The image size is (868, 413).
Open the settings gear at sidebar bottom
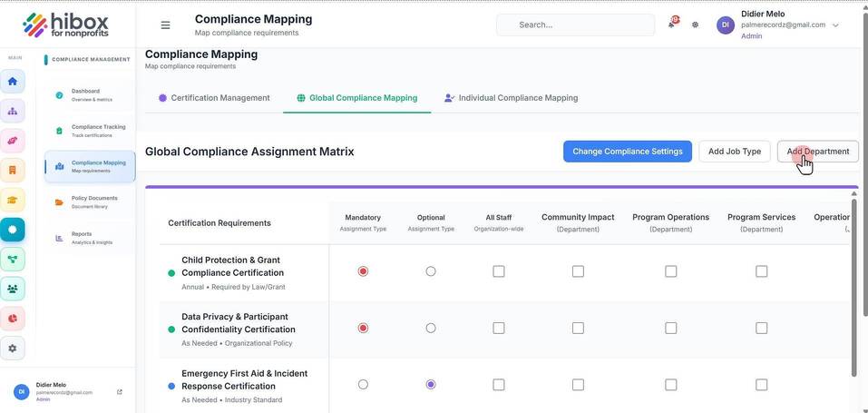coord(12,349)
